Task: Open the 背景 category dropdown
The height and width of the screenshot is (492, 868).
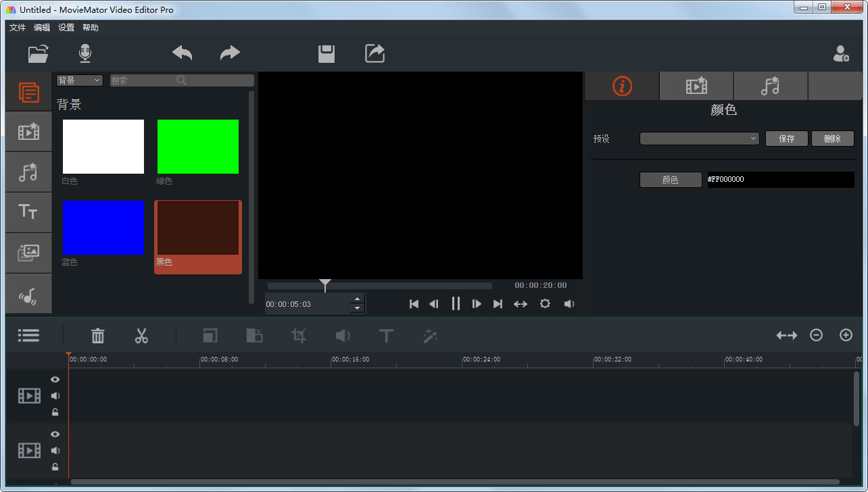Action: click(x=79, y=80)
